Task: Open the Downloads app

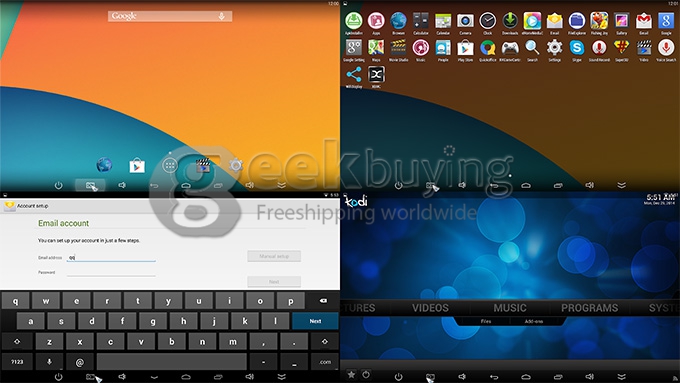Action: (510, 21)
